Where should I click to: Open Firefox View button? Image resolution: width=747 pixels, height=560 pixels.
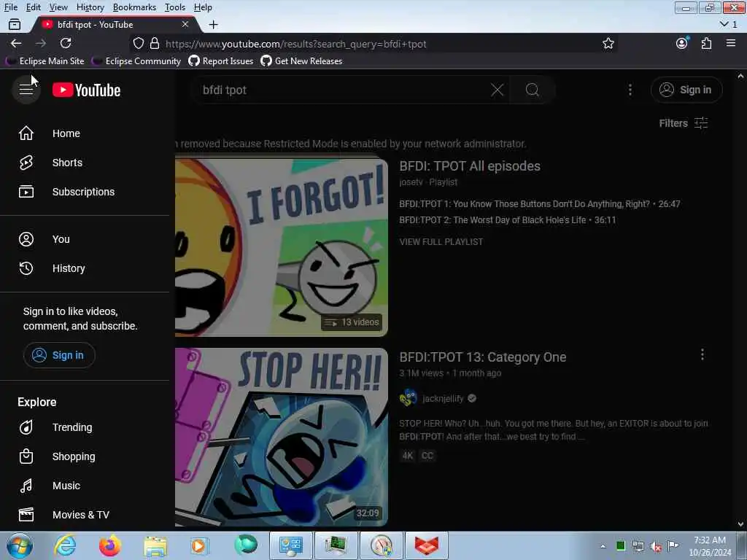tap(15, 24)
